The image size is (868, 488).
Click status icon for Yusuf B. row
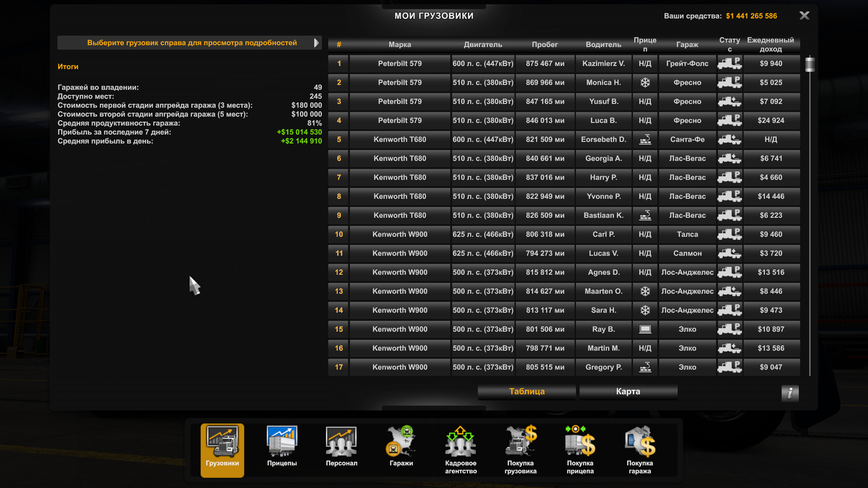point(730,101)
